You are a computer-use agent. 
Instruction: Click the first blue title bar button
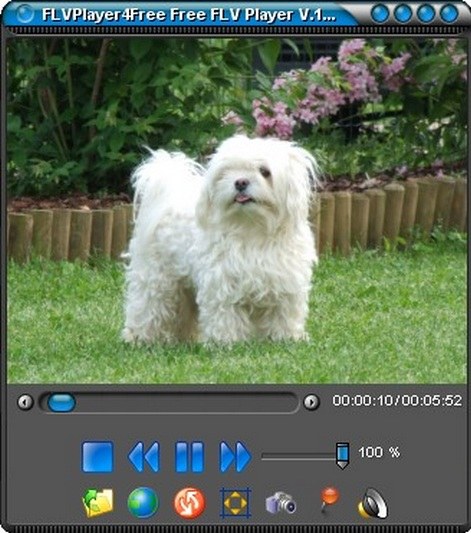(380, 14)
